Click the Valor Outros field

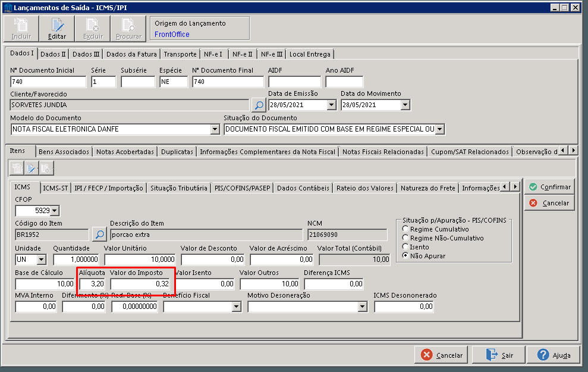[x=270, y=284]
